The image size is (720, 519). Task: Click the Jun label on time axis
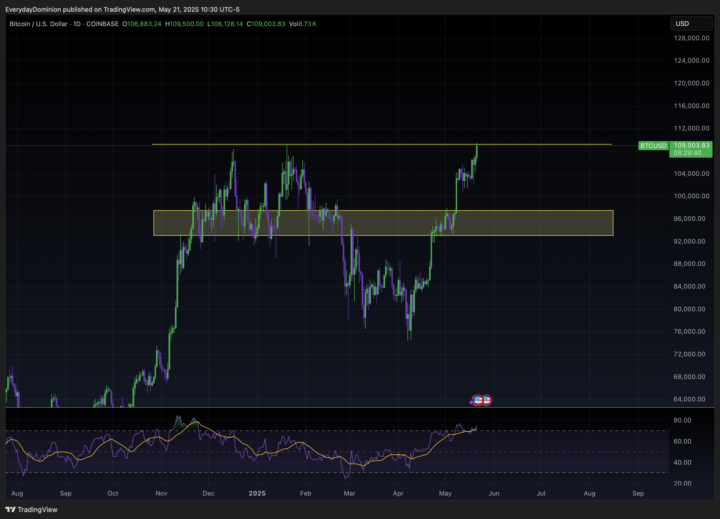(x=494, y=493)
